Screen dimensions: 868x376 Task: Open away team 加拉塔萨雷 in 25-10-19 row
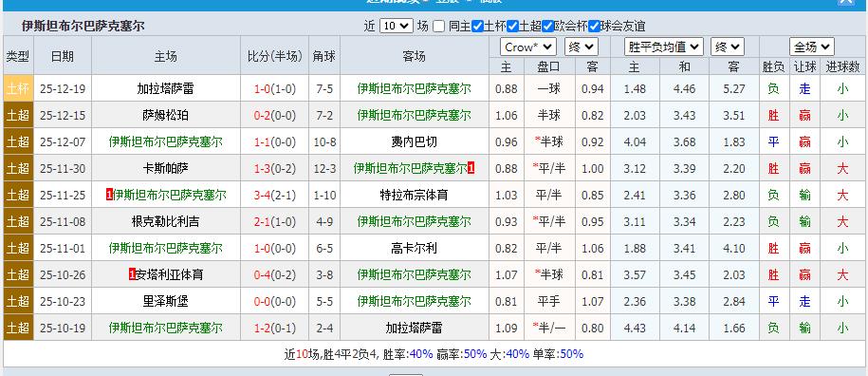click(x=414, y=328)
